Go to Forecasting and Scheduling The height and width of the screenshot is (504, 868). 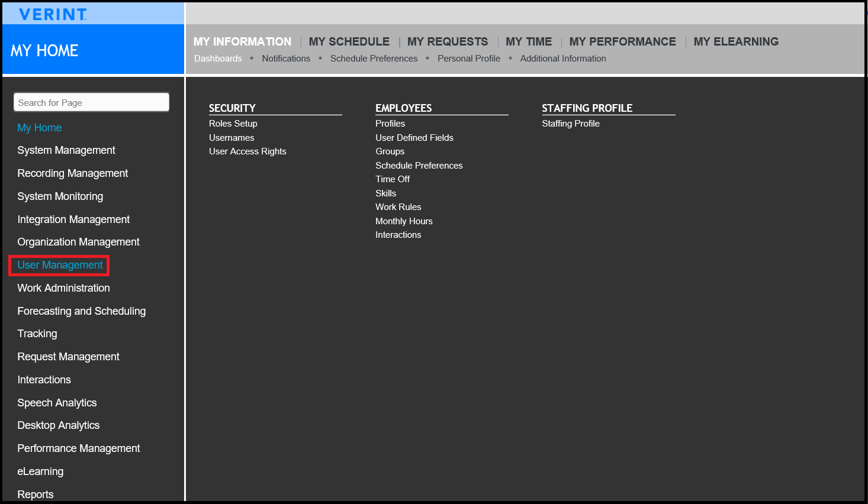(82, 311)
